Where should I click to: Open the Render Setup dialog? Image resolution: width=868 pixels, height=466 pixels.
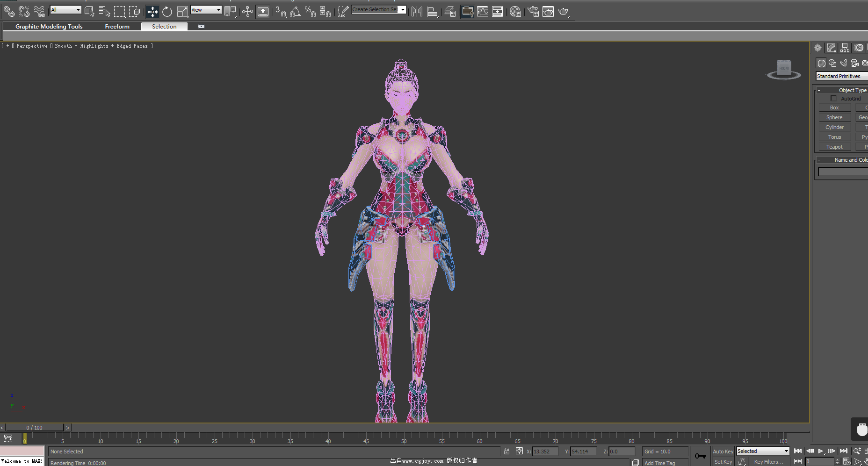(533, 12)
